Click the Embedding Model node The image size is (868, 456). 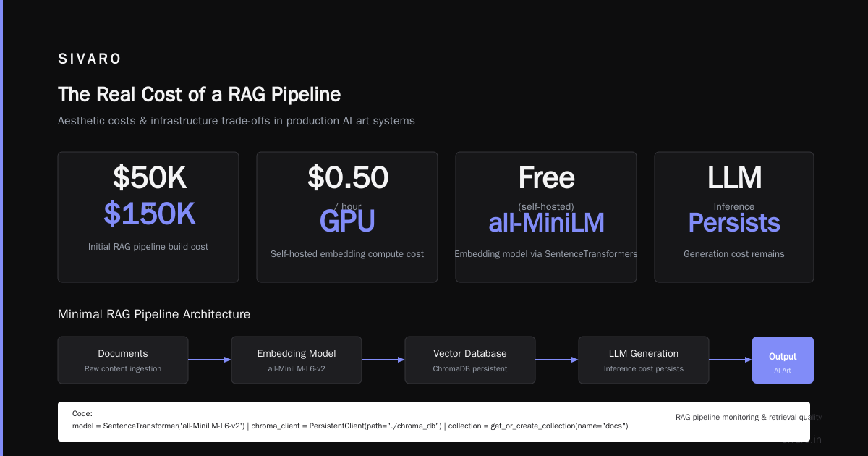click(297, 360)
